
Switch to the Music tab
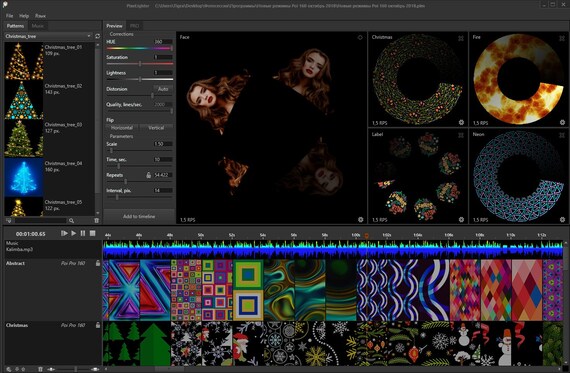pyautogui.click(x=37, y=26)
